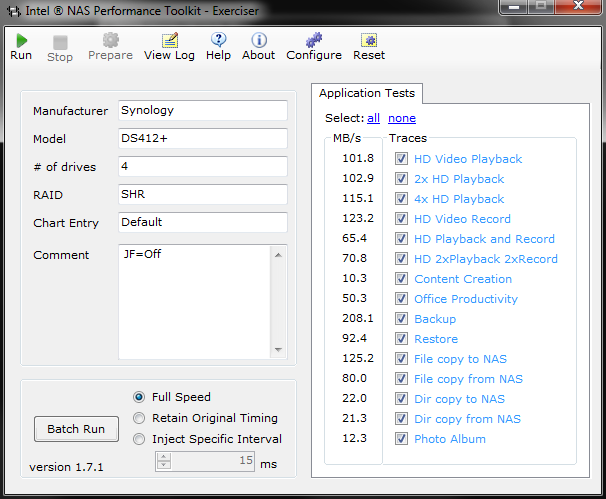The image size is (606, 499).
Task: Disable Dir copy from NAS test
Action: click(x=401, y=419)
